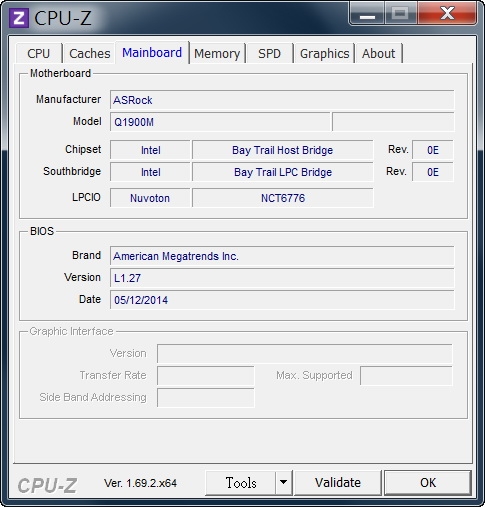Switch to the Graphics tab
485x507 pixels.
click(x=324, y=53)
